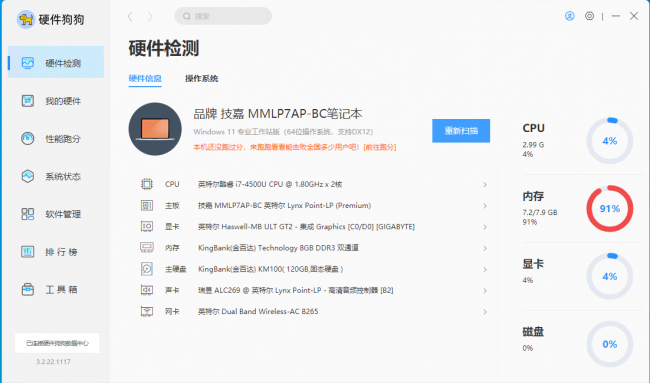Viewport: 650px width, 383px height.
Task: Click the 内存 memory icon in hardware list
Action: tap(147, 247)
